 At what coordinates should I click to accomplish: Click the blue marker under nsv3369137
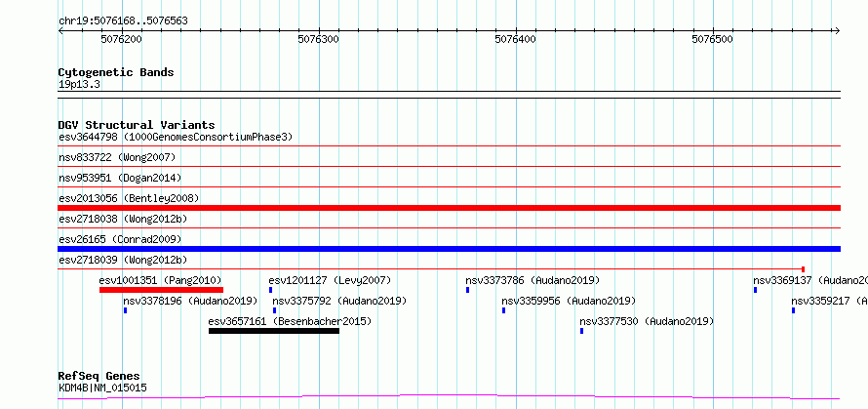point(755,290)
